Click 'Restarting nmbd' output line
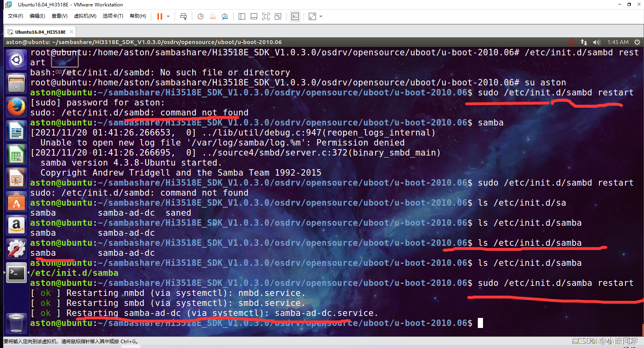Viewport: 644px width, 348px height. coord(168,293)
